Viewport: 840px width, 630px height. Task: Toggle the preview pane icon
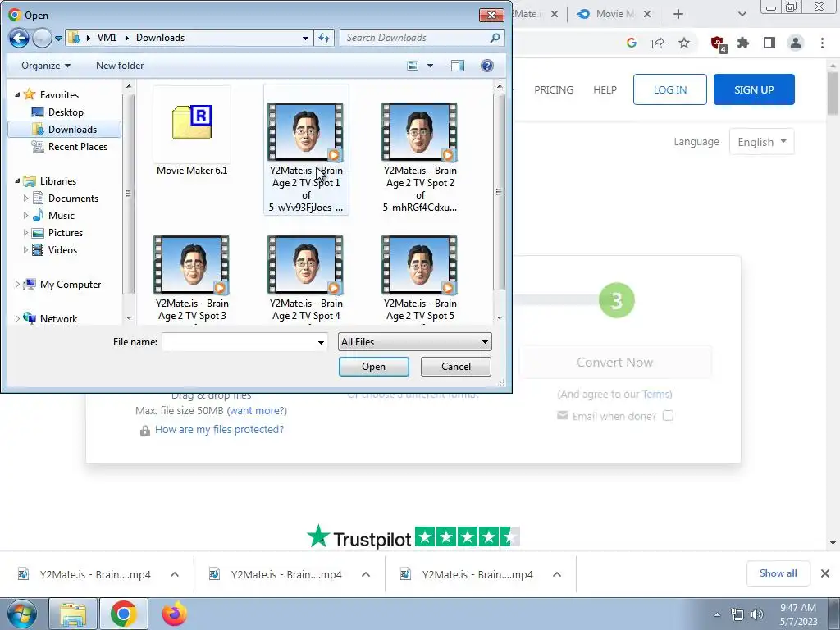pyautogui.click(x=458, y=66)
